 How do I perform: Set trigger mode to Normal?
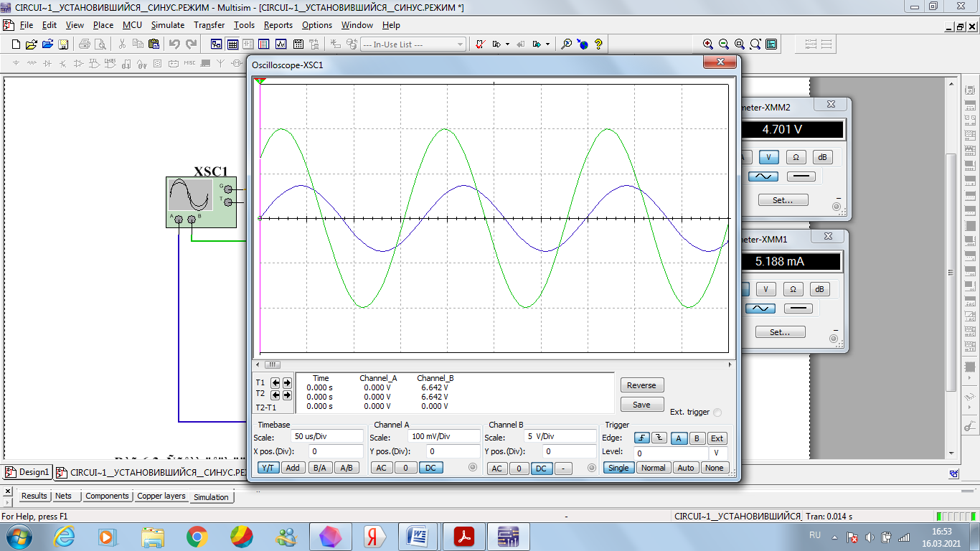653,468
